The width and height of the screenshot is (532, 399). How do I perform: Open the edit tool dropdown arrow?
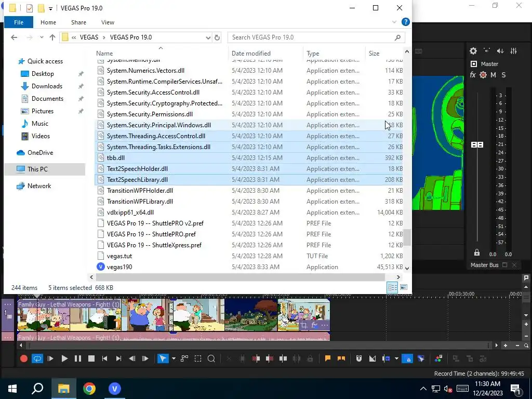[174, 358]
